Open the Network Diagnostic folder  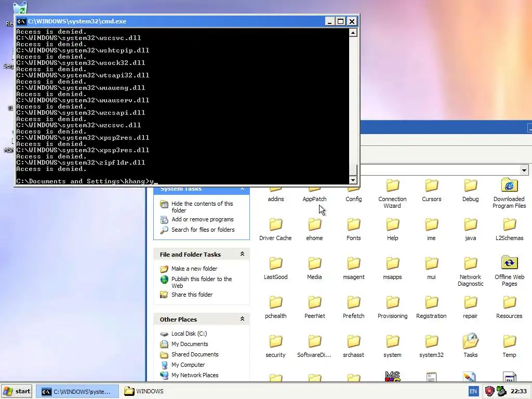click(x=470, y=271)
